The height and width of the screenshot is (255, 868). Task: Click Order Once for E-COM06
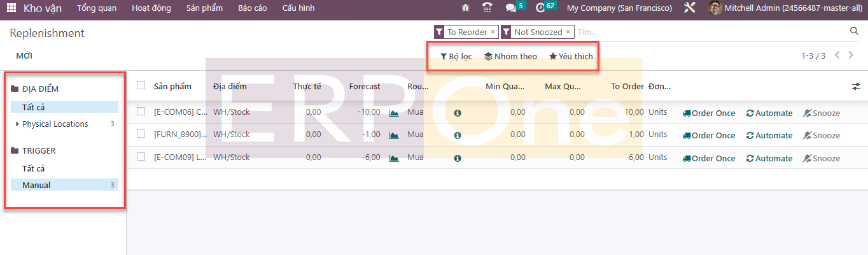(708, 113)
